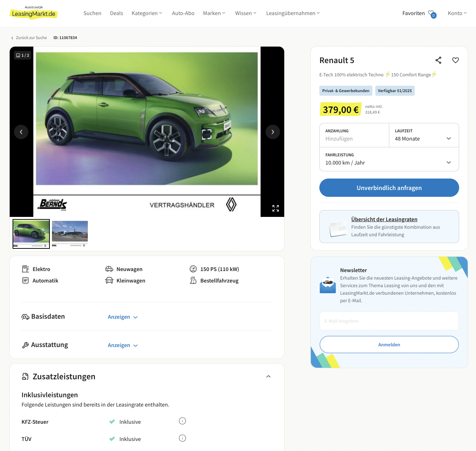Click the Kleinwagen body type icon
This screenshot has height=451, width=476.
(x=109, y=280)
